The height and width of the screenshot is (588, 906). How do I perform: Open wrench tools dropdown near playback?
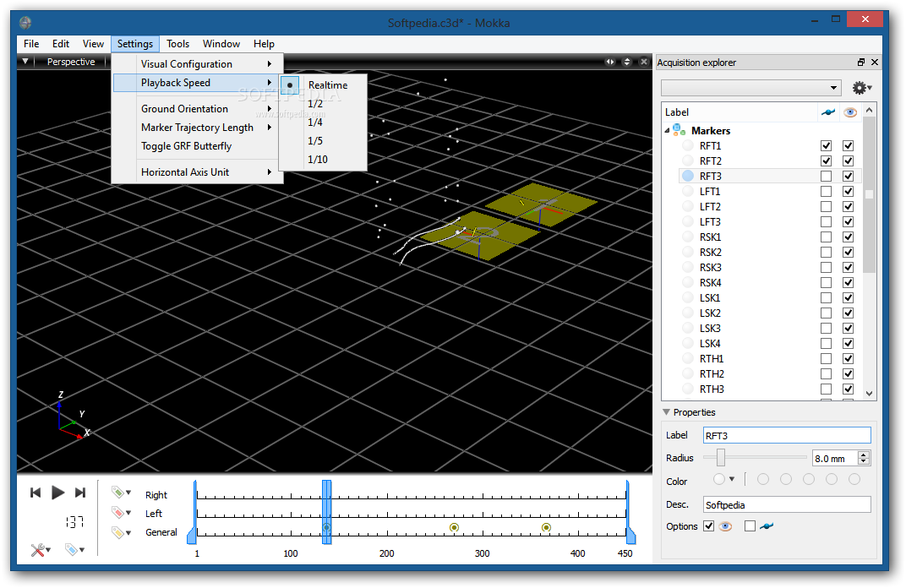tap(41, 550)
